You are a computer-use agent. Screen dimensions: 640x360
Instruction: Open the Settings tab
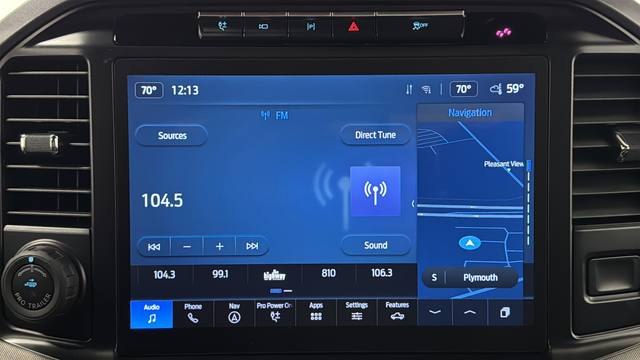tap(357, 311)
